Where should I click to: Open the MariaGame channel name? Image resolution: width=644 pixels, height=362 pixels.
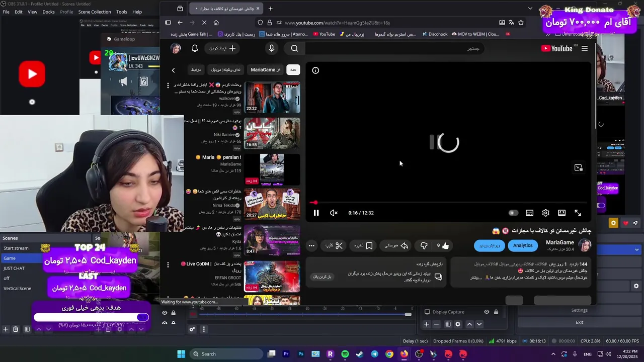pyautogui.click(x=559, y=242)
